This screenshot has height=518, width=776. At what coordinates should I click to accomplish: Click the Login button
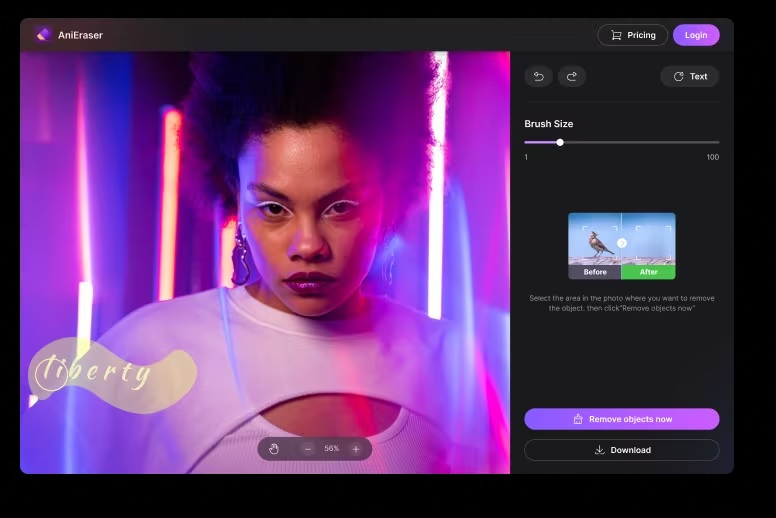click(696, 35)
